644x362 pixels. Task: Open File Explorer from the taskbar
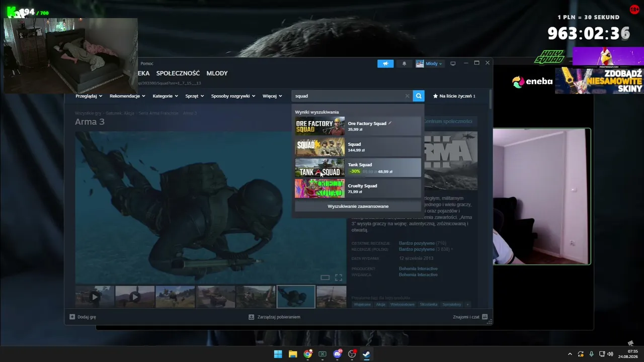(x=293, y=354)
